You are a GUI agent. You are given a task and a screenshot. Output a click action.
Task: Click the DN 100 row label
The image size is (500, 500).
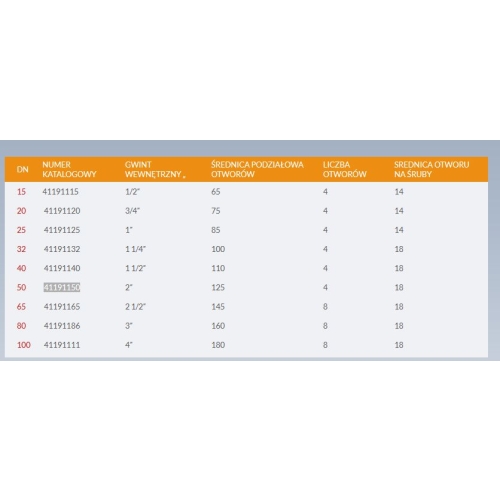24,345
